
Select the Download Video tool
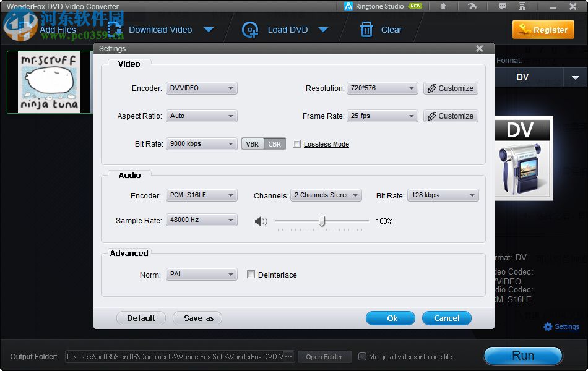pos(161,29)
